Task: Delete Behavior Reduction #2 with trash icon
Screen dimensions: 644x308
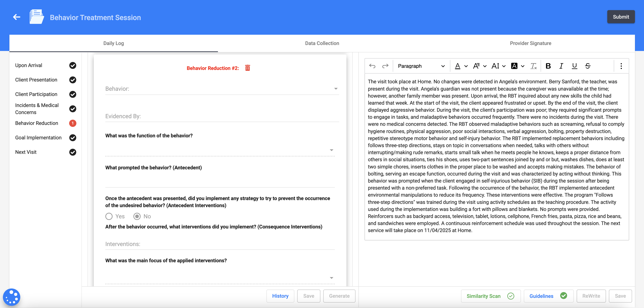Action: [x=247, y=68]
